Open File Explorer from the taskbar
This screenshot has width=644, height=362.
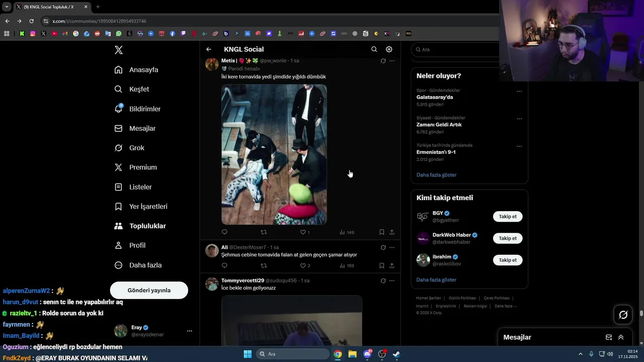(x=352, y=354)
